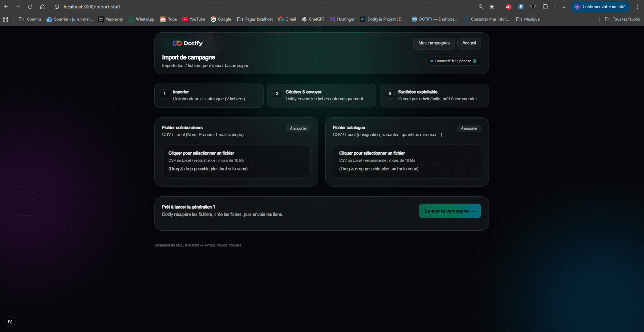This screenshot has height=332, width=644.
Task: Click the address bar URL localhost:3000/import-staff
Action: point(92,7)
